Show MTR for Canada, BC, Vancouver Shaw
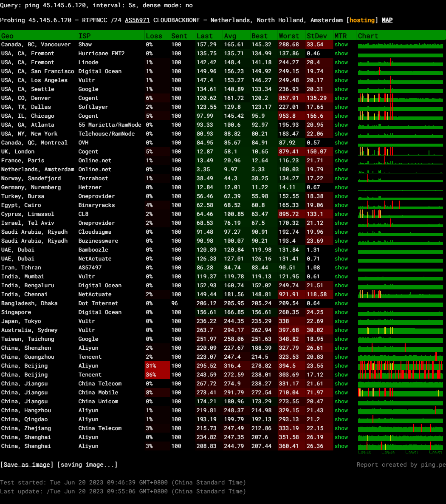 [x=341, y=44]
